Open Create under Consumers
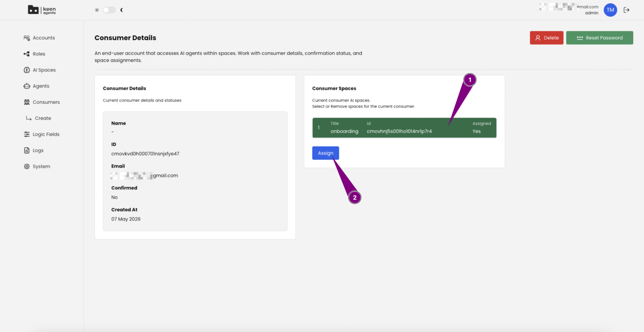Screen dimensions: 644x332 click(x=43, y=118)
